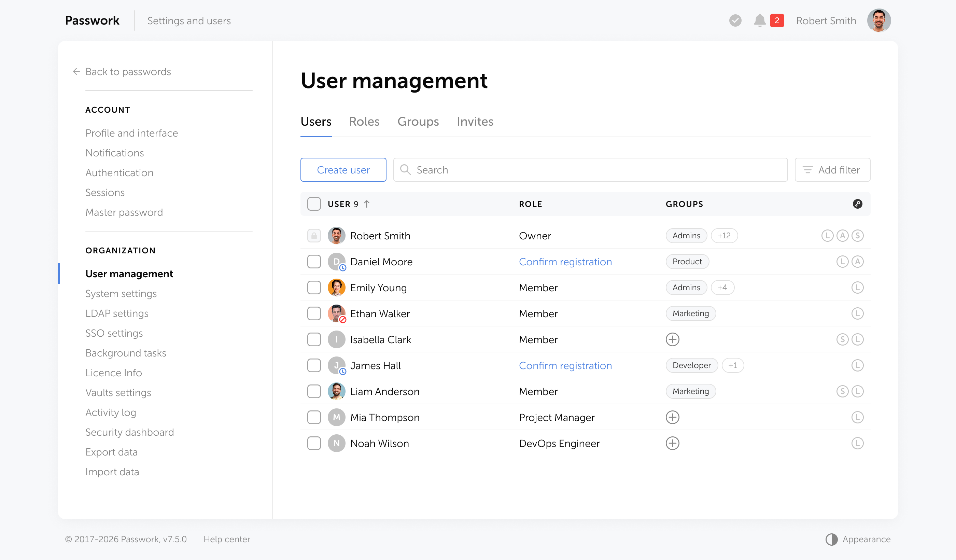Click the plus icon in Noah Wilson's row
956x560 pixels.
(x=672, y=443)
